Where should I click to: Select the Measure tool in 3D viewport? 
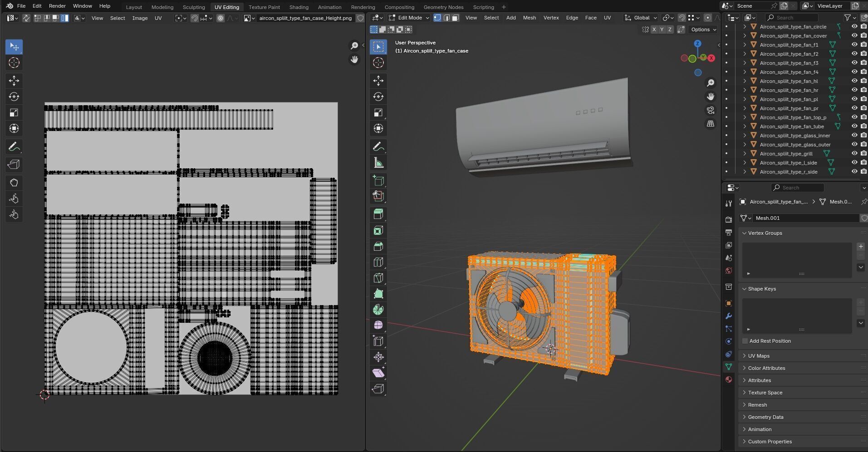point(378,162)
